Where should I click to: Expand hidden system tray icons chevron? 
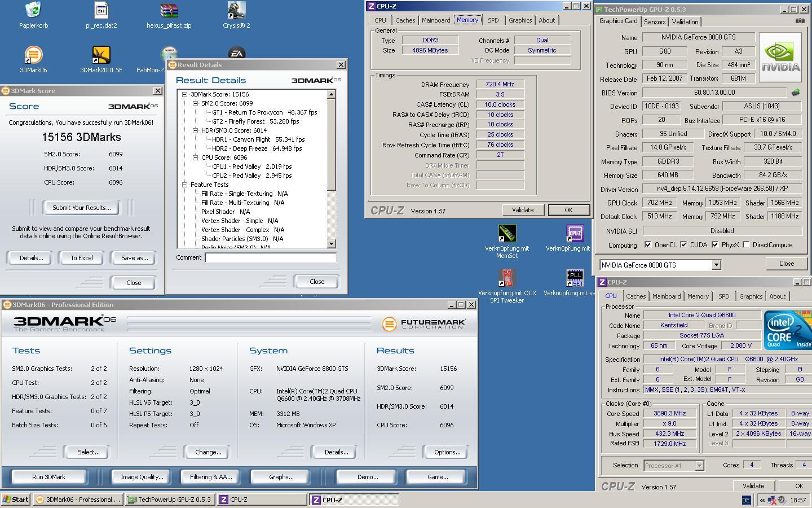coord(762,500)
